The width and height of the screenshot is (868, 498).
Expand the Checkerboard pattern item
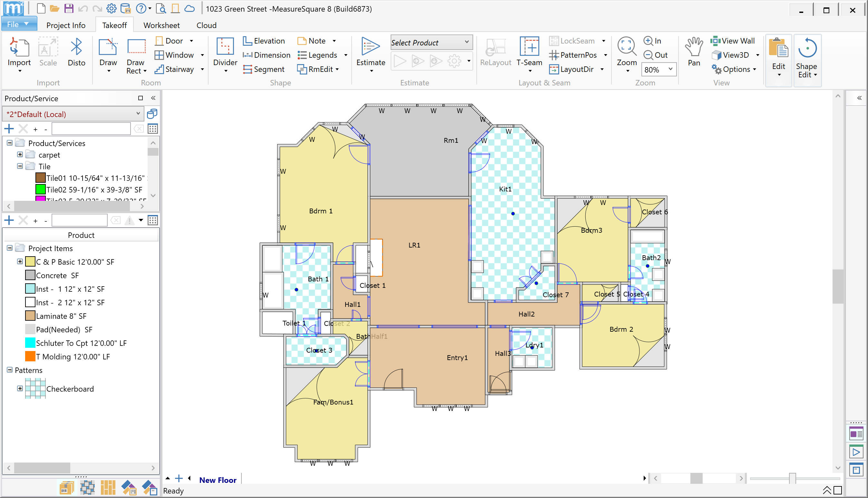coord(20,389)
